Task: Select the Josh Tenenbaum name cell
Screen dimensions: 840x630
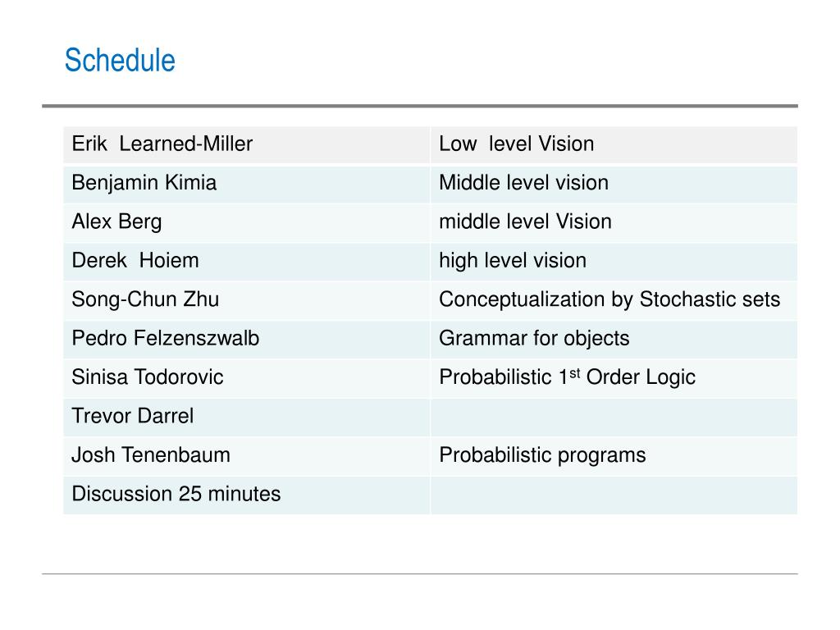Action: [x=246, y=456]
